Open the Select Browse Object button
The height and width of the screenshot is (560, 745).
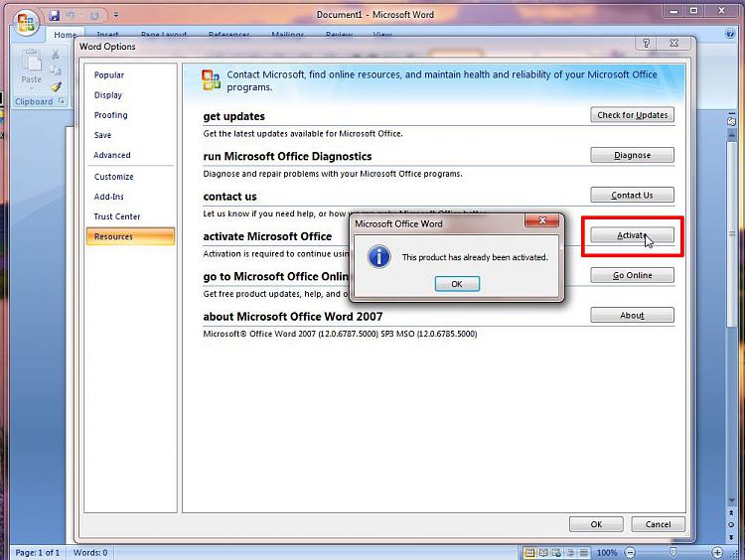pyautogui.click(x=731, y=525)
